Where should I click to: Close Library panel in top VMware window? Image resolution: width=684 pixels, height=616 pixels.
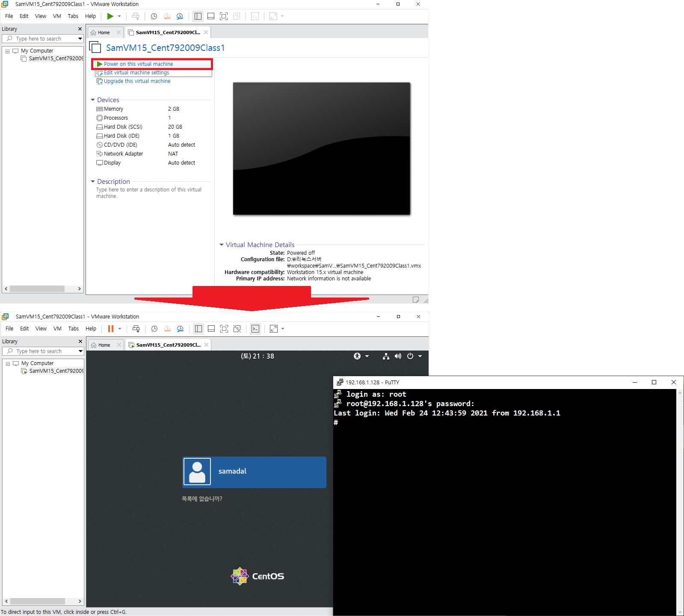(x=80, y=29)
